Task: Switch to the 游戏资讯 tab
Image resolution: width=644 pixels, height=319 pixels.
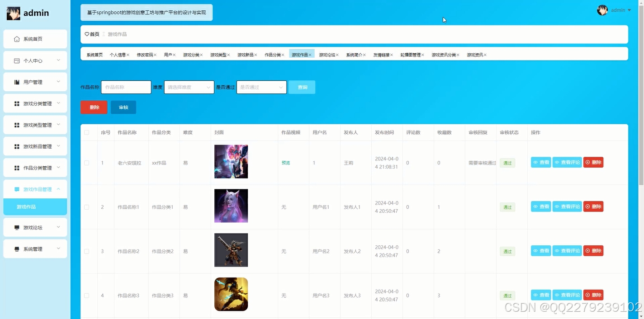Action: (x=474, y=54)
